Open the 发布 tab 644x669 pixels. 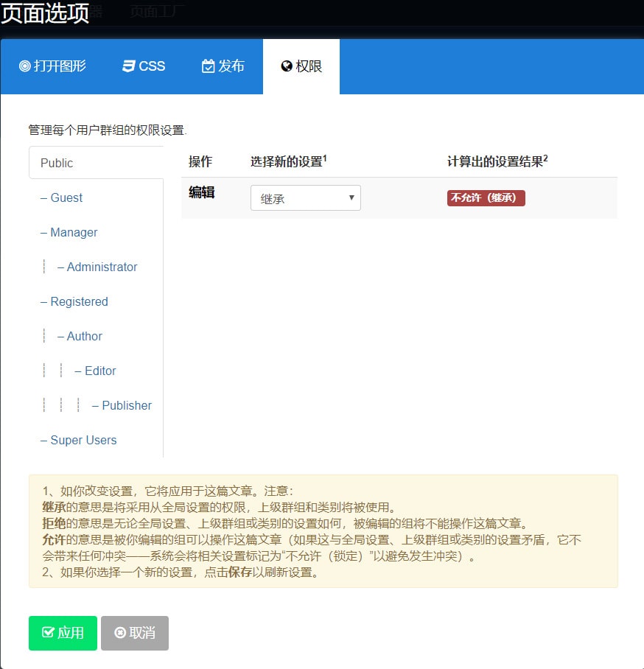(x=223, y=66)
